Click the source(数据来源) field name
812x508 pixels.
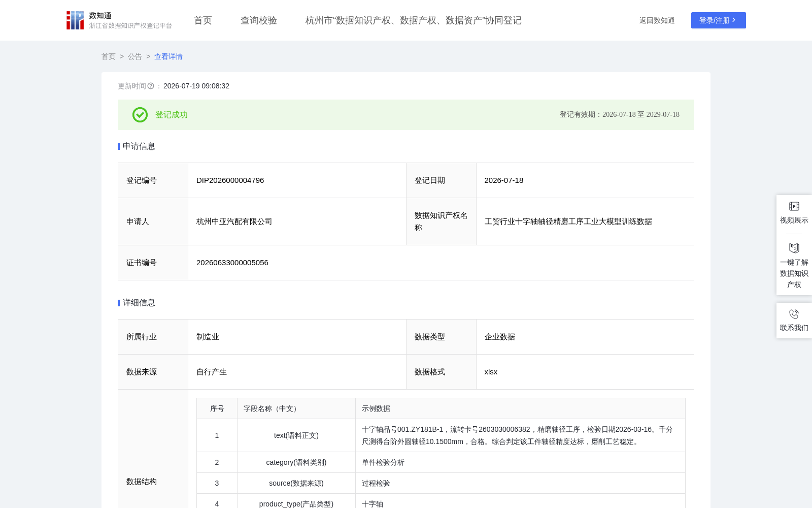pos(296,483)
